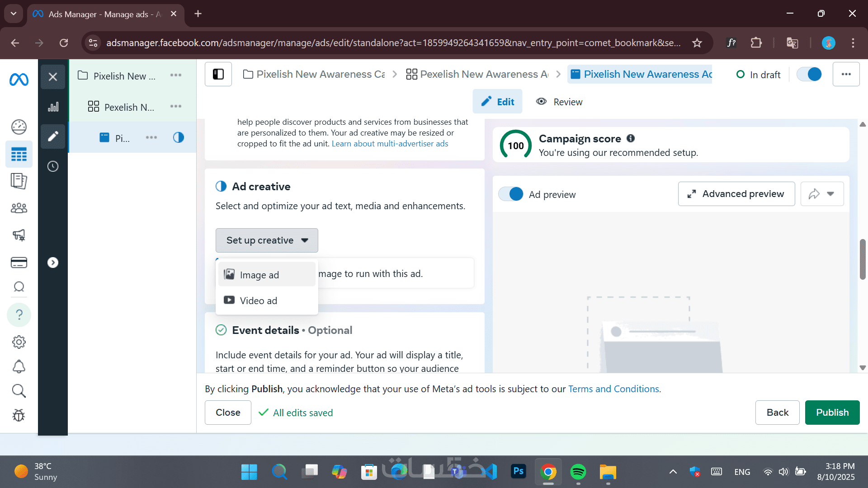Screen dimensions: 868x488
Task: Open the Account overview gauge icon
Action: pos(19,127)
